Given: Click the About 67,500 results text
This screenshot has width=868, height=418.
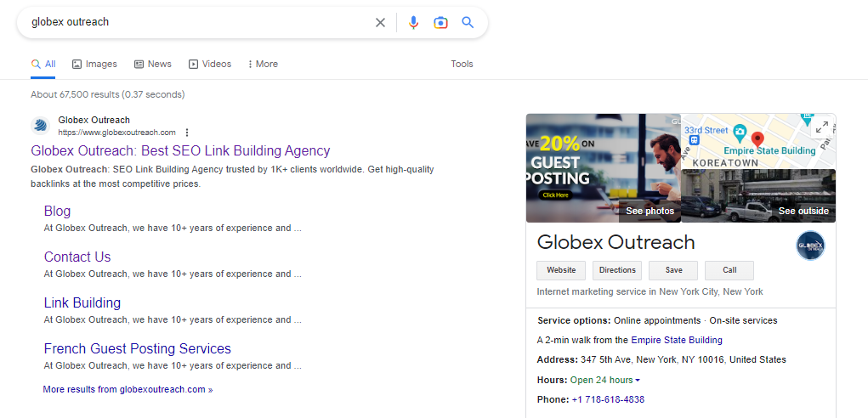Looking at the screenshot, I should tap(107, 94).
